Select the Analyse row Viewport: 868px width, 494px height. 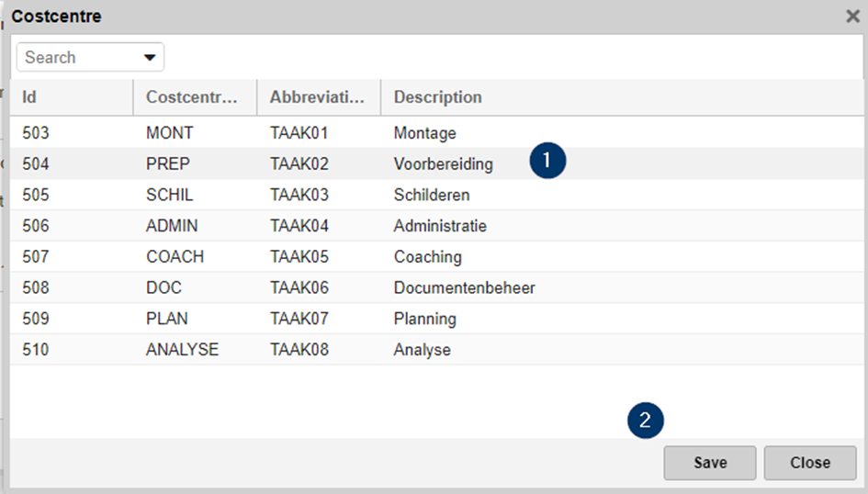[422, 350]
